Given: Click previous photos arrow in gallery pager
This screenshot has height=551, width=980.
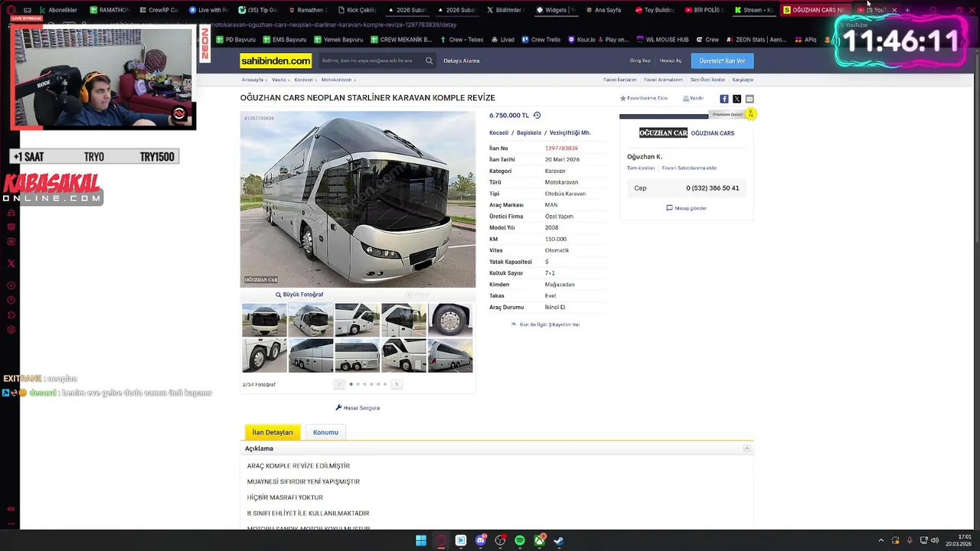Looking at the screenshot, I should [x=339, y=384].
